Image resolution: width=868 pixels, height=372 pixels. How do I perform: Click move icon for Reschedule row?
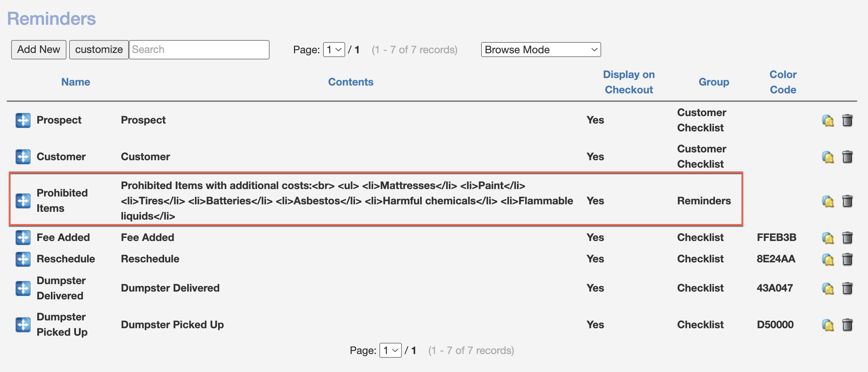click(23, 259)
